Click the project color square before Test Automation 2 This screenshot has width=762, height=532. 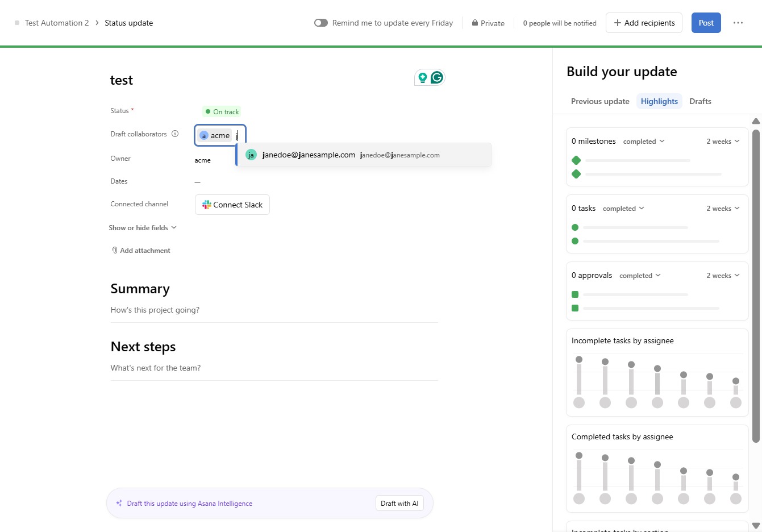point(17,23)
